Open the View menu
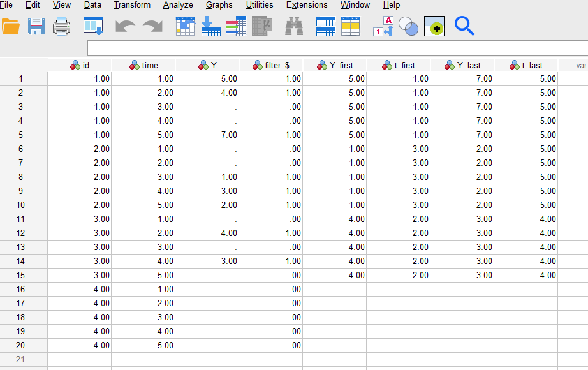The width and height of the screenshot is (588, 370). click(62, 5)
